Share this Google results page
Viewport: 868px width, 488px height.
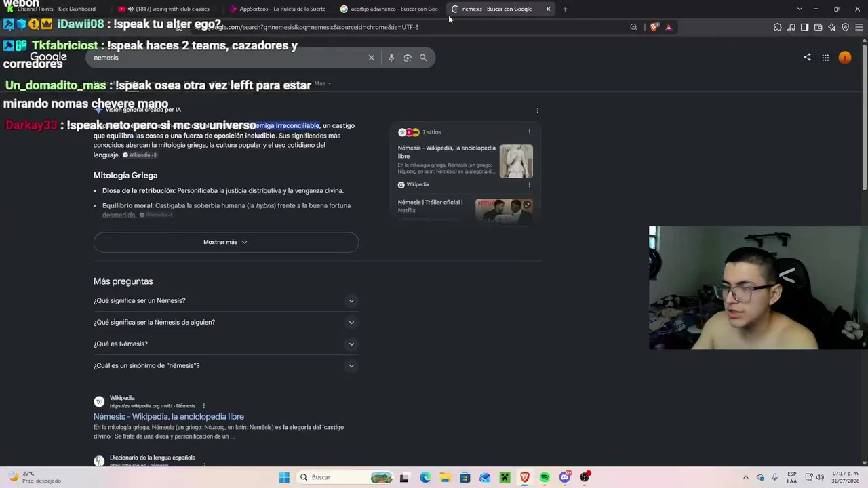[807, 58]
